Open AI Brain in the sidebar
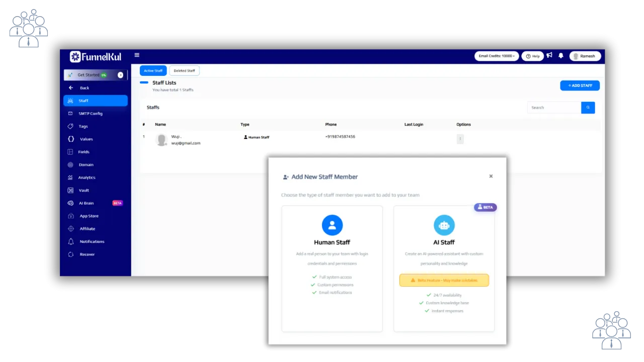 [x=86, y=203]
